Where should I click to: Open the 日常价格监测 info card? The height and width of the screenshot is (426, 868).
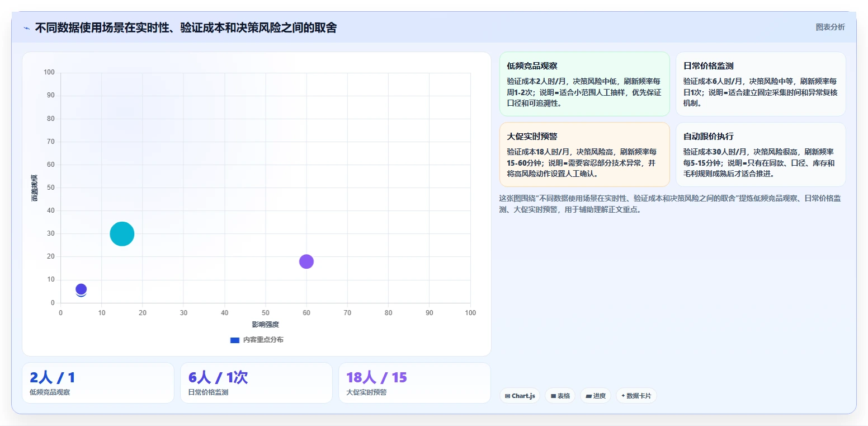[x=761, y=84]
